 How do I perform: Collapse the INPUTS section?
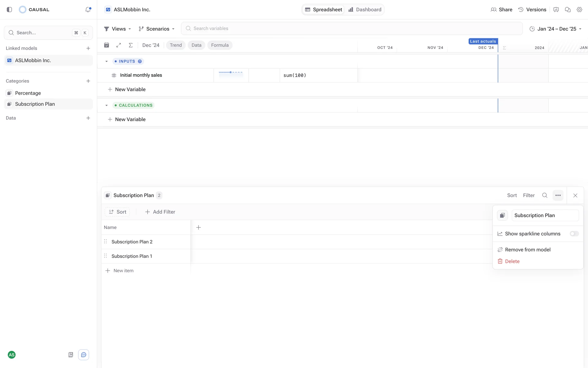click(x=107, y=61)
